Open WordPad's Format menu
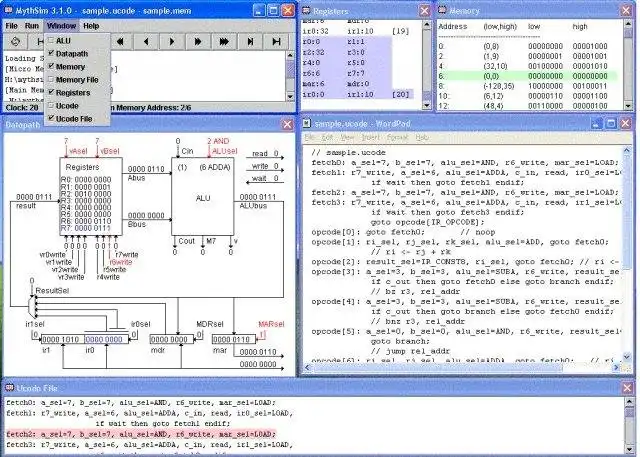Image resolution: width=640 pixels, height=457 pixels. [399, 135]
